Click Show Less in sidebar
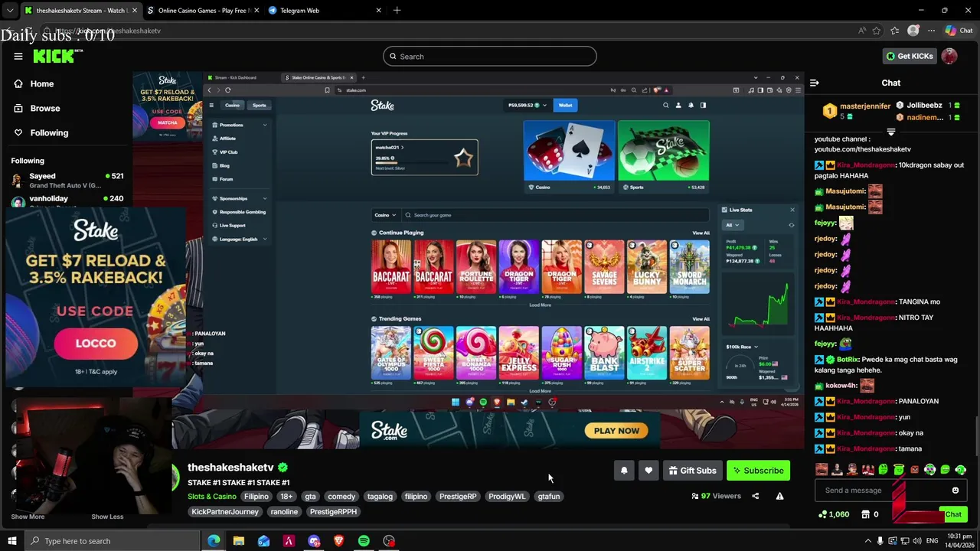Screen dimensions: 980x551 pos(107,517)
